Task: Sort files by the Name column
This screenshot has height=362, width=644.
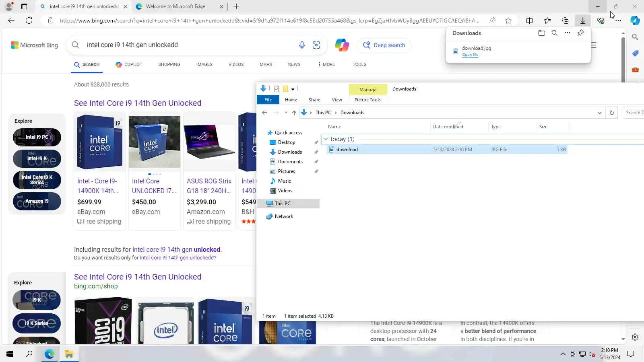Action: [378, 127]
